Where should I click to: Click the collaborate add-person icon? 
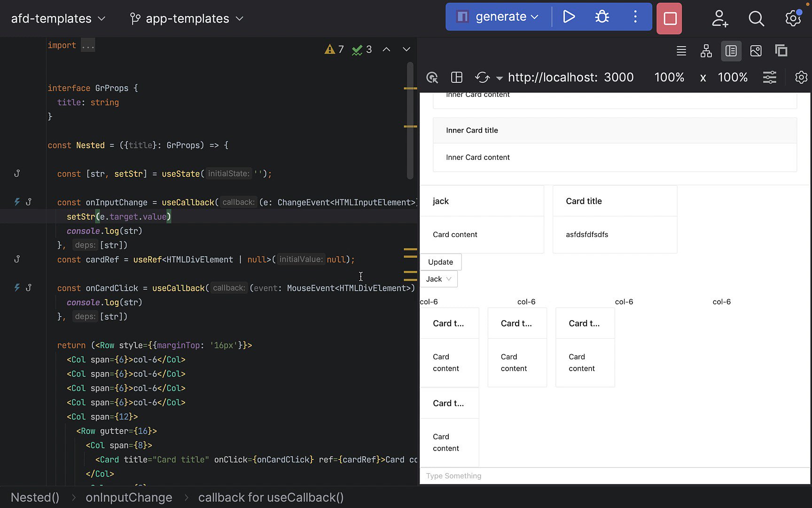[x=719, y=19]
